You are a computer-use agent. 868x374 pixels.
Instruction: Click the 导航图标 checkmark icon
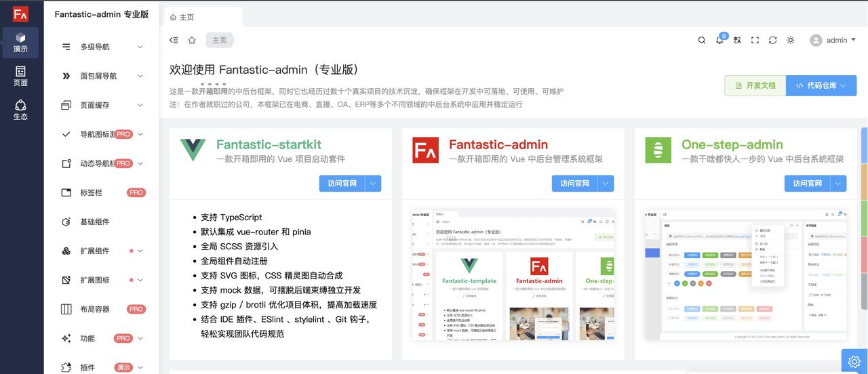66,134
